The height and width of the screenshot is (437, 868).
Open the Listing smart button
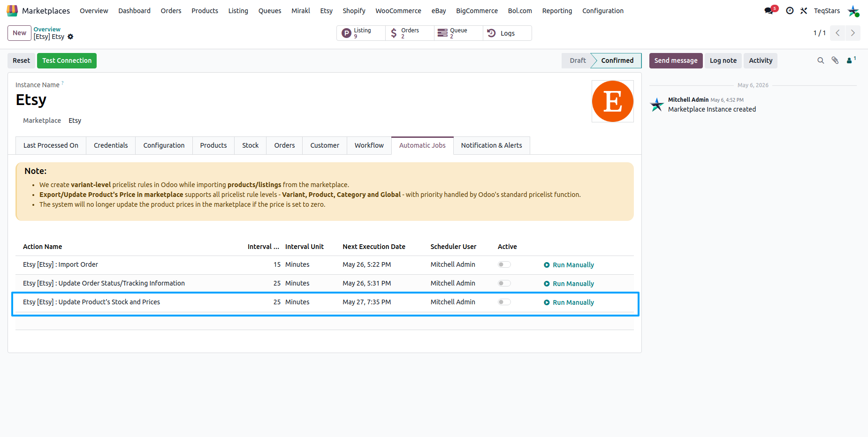pyautogui.click(x=361, y=33)
